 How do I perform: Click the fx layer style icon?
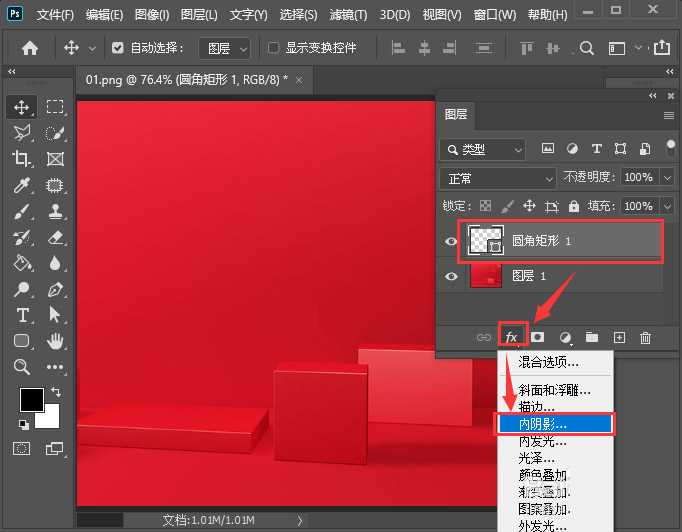(x=511, y=337)
